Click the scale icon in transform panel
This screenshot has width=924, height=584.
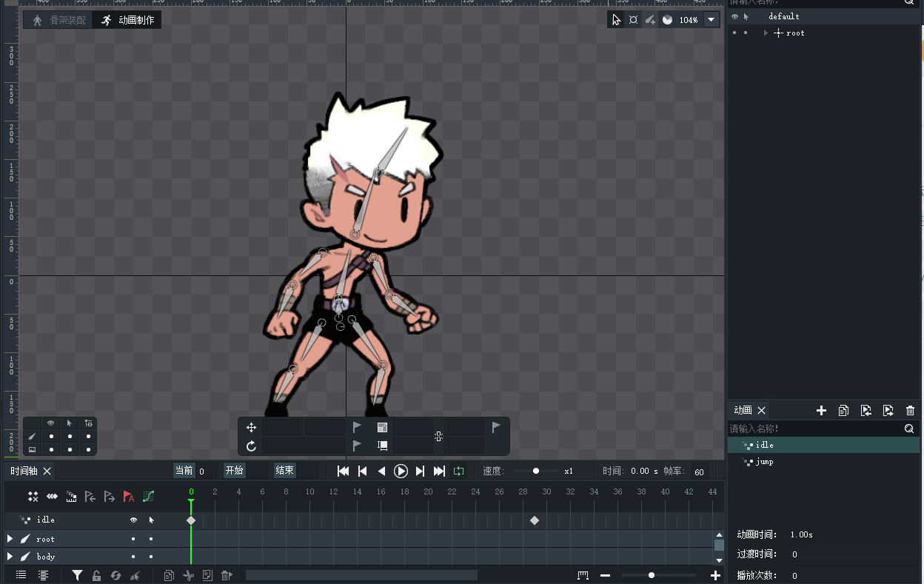coord(382,428)
